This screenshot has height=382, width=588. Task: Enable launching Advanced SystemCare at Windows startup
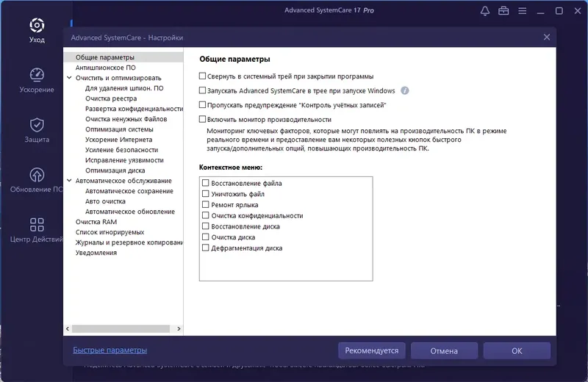(x=202, y=90)
